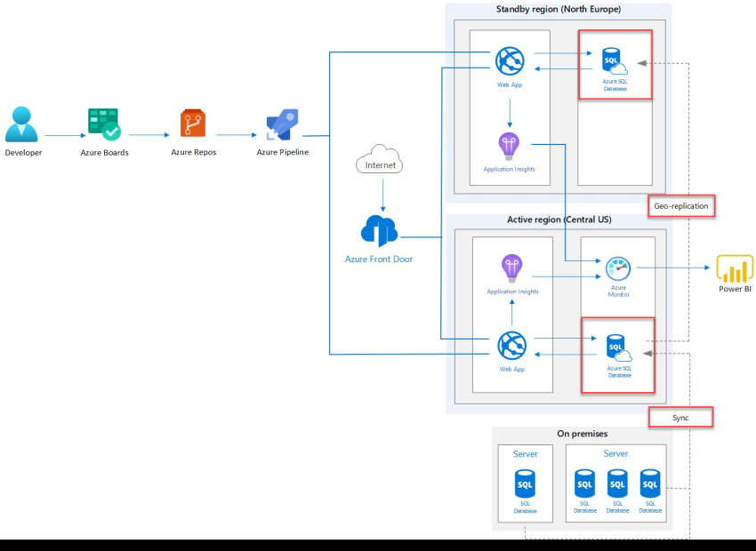Open the Azure Repos icon
This screenshot has width=756, height=551.
(x=193, y=124)
